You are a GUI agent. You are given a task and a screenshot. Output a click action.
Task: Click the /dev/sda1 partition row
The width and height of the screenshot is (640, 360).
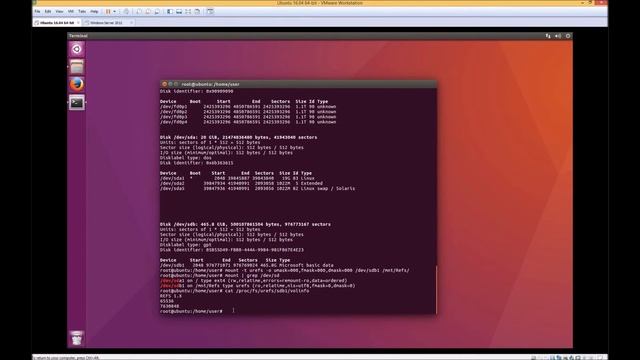point(237,178)
